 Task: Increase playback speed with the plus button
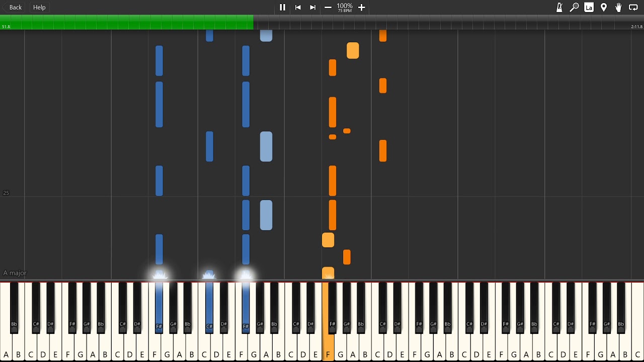361,8
